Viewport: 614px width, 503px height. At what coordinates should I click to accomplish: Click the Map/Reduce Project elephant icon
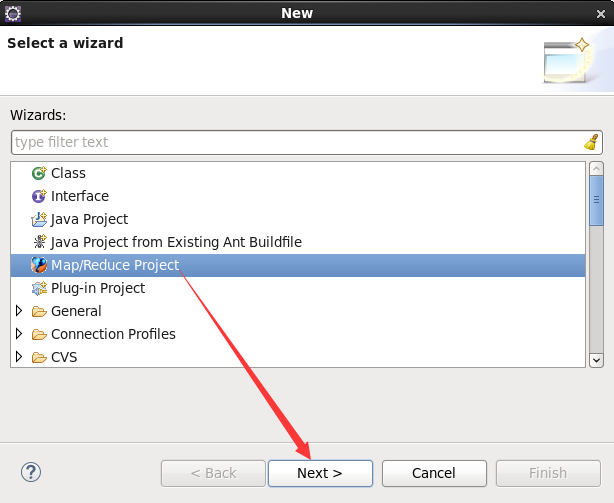point(39,265)
